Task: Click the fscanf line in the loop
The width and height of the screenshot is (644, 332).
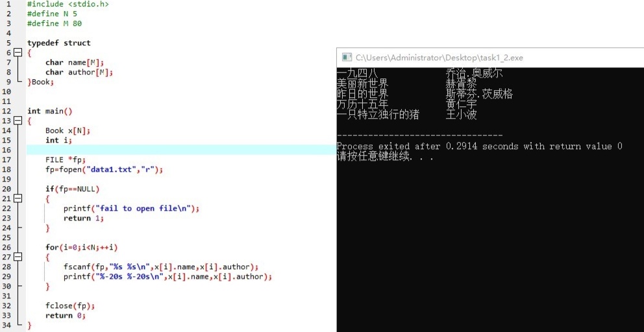Action: [x=162, y=267]
